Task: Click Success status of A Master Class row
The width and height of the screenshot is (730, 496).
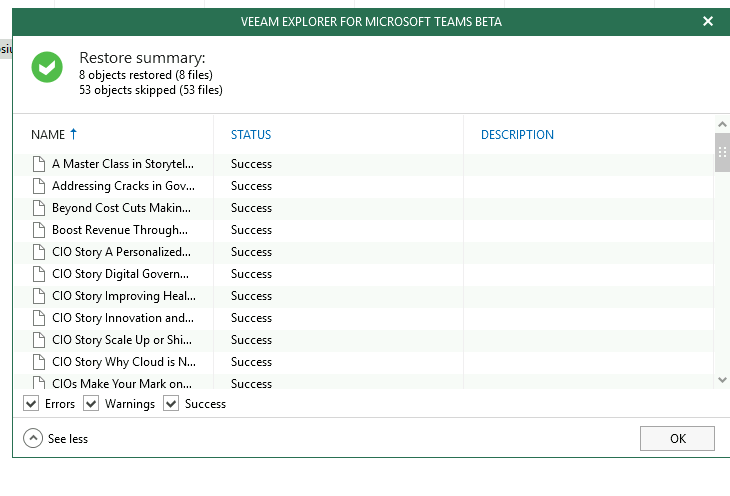Action: (251, 164)
